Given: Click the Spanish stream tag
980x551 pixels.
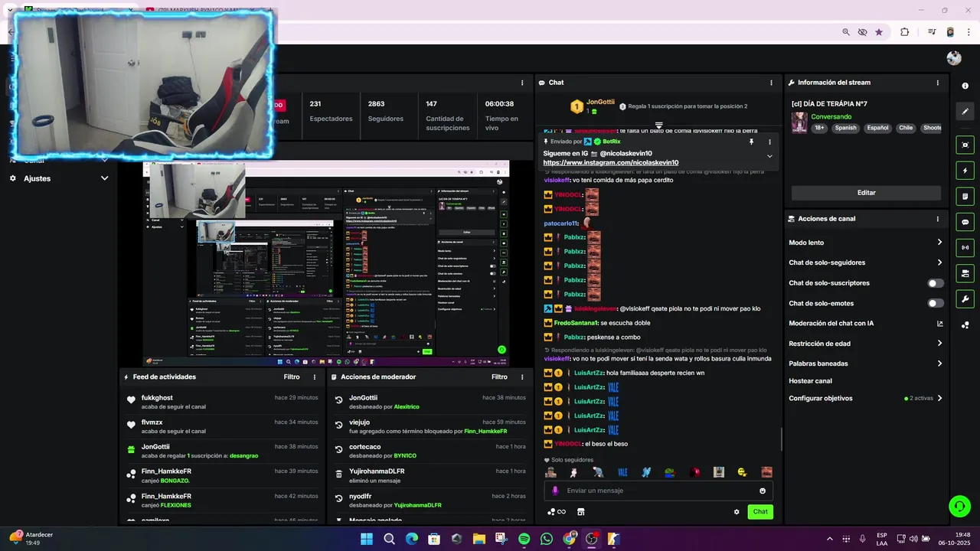Looking at the screenshot, I should [x=845, y=128].
